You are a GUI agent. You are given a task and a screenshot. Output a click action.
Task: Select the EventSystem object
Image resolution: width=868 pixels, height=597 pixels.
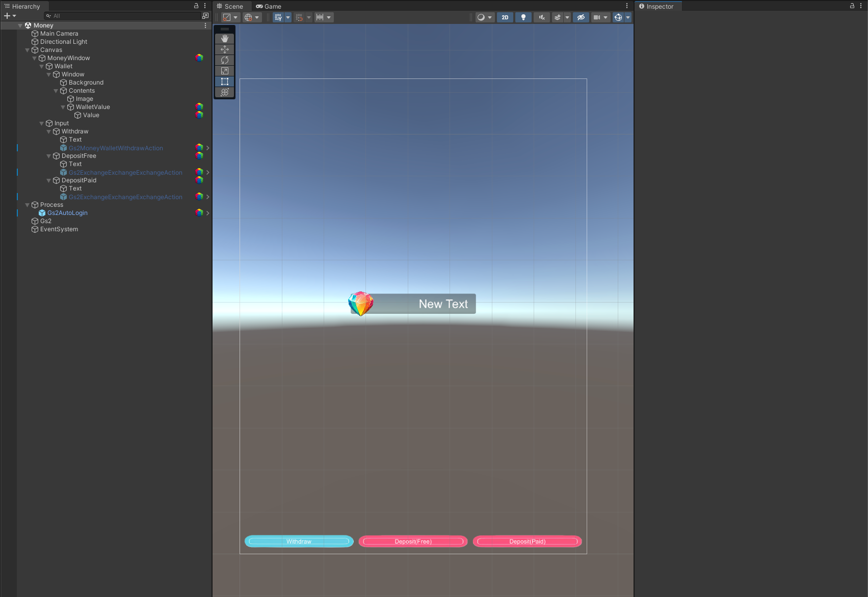(x=59, y=229)
